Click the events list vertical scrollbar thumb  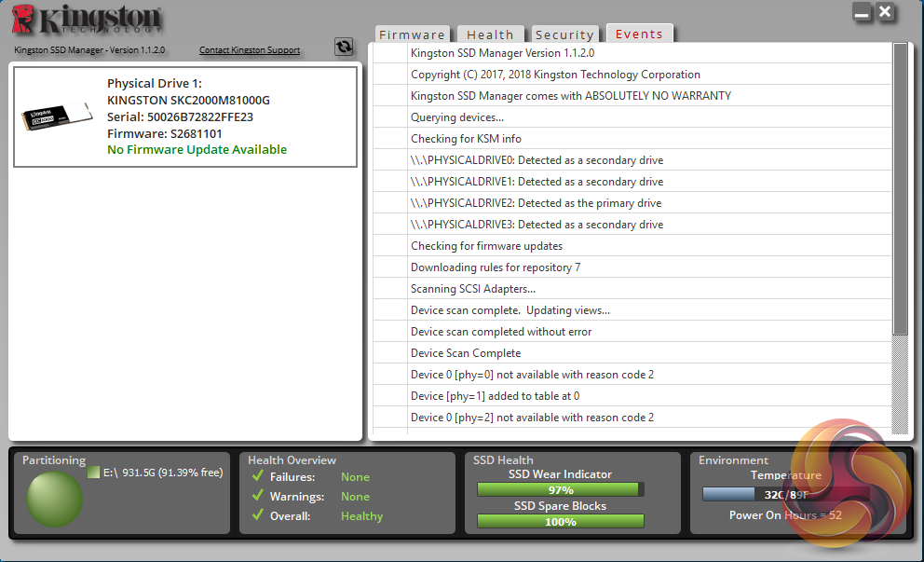click(x=900, y=188)
